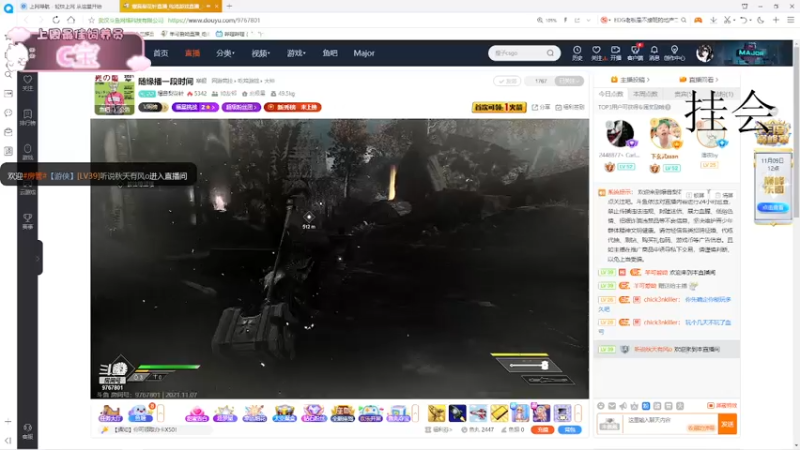Click the browser refresh icon
The height and width of the screenshot is (450, 800).
(56, 20)
